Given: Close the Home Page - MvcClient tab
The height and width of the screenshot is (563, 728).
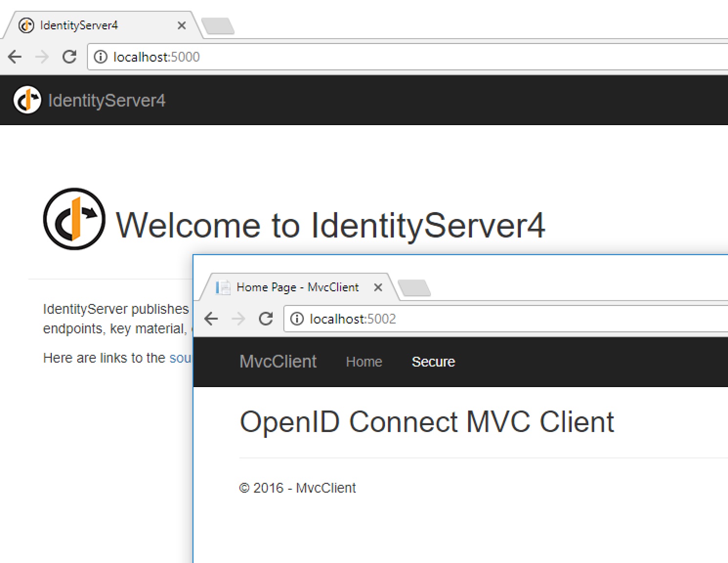Looking at the screenshot, I should pos(378,287).
